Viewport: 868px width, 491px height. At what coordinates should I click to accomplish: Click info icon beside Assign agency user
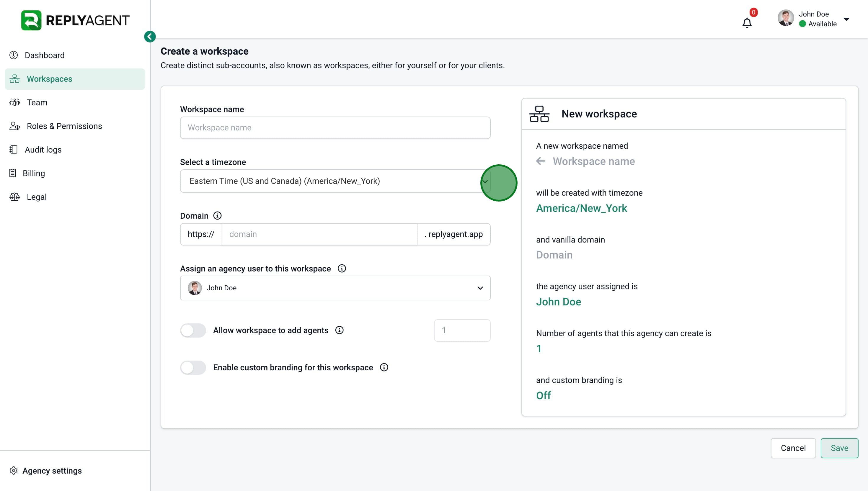click(x=342, y=269)
